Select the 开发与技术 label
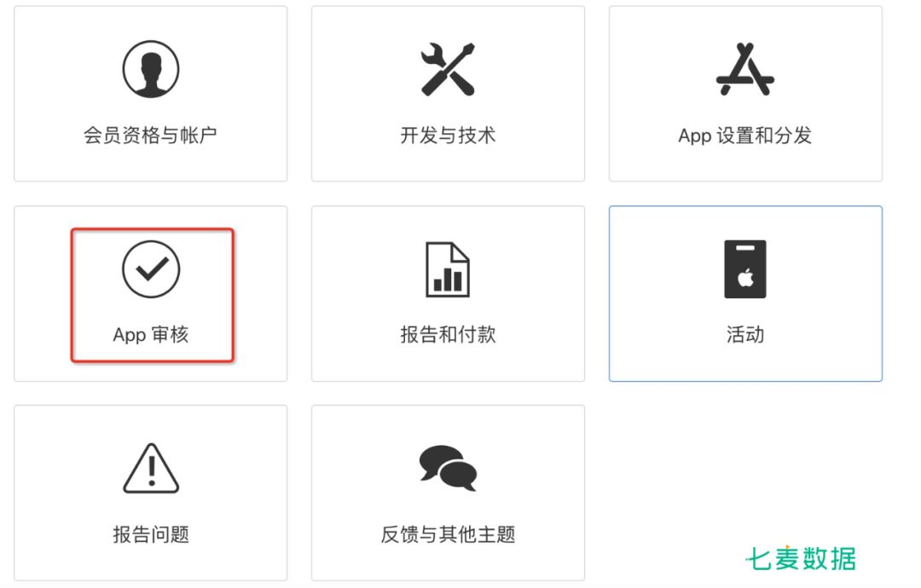 click(448, 135)
